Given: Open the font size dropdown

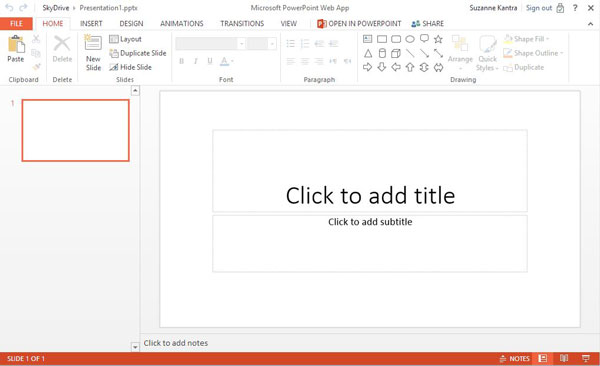Looking at the screenshot, I should point(272,44).
